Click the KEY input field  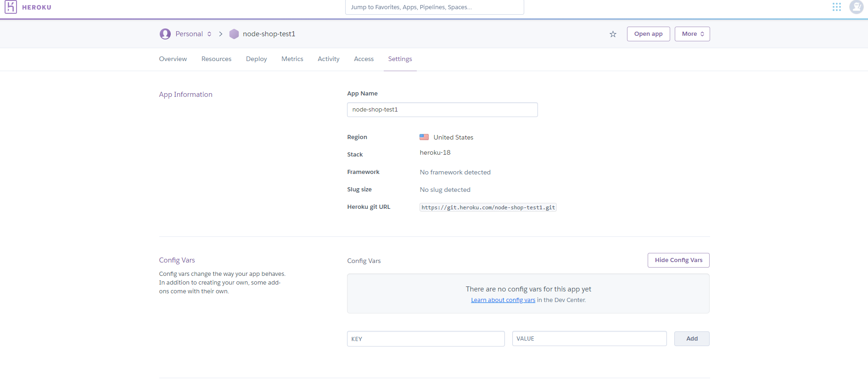pyautogui.click(x=426, y=339)
